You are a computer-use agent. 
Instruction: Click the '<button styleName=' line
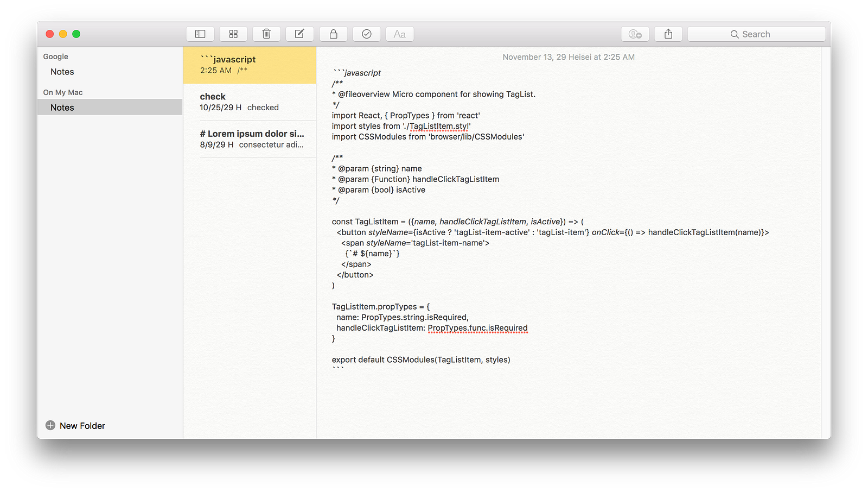(553, 232)
